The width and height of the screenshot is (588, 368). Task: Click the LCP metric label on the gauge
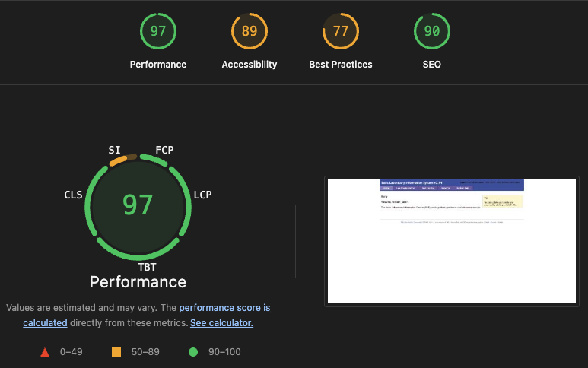tap(202, 195)
